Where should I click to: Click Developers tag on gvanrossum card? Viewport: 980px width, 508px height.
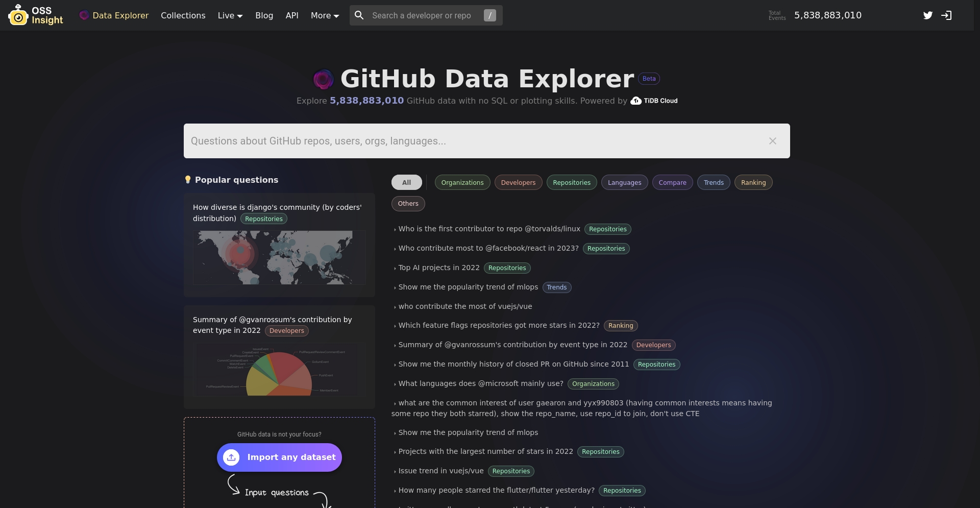click(287, 330)
